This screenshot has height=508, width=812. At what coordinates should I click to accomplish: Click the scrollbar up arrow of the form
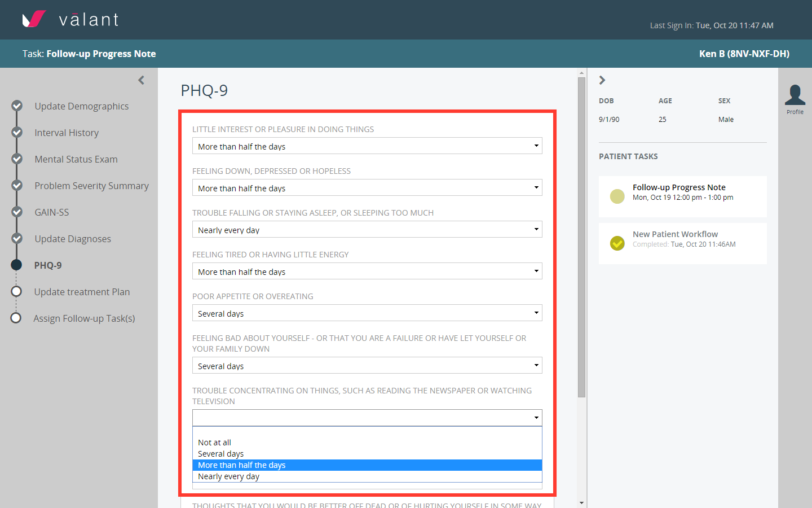coord(581,73)
